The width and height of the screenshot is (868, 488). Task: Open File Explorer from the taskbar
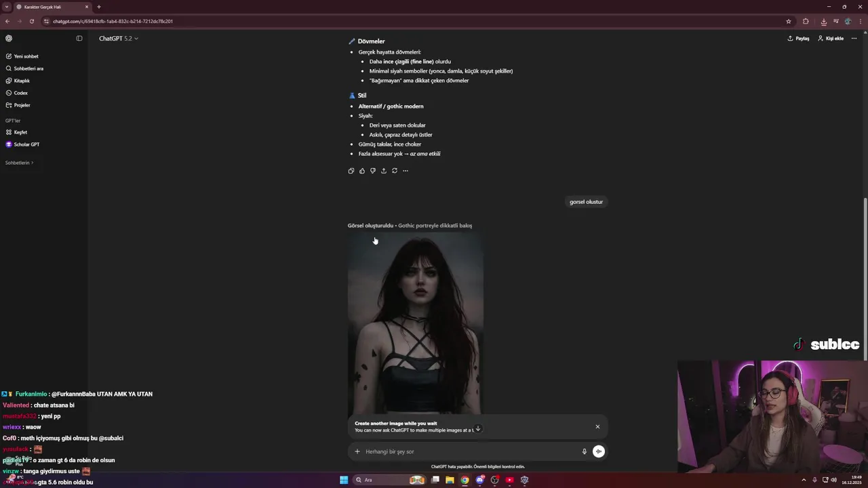pos(450,480)
